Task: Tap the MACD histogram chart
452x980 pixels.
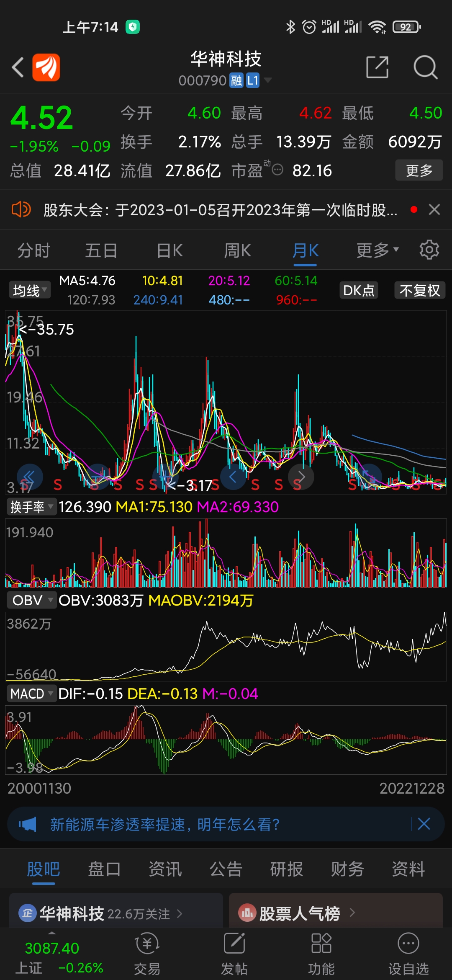Action: [x=226, y=739]
